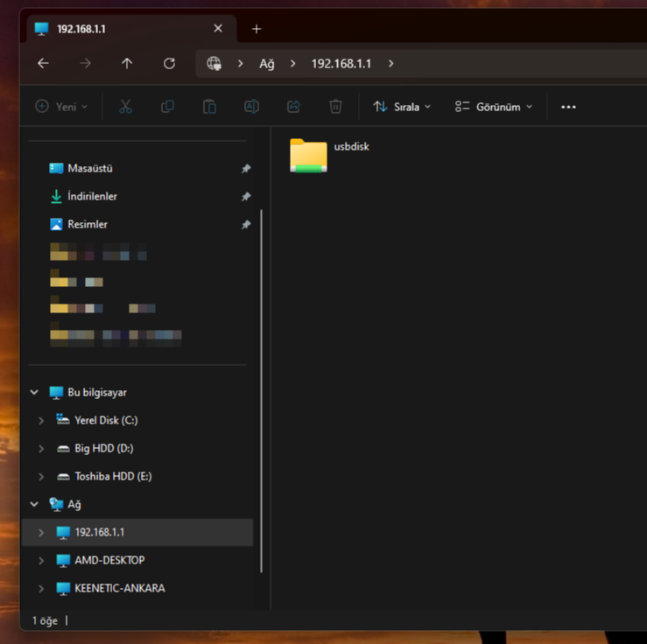
Task: Select Big HDD (D:) drive
Action: [x=103, y=448]
